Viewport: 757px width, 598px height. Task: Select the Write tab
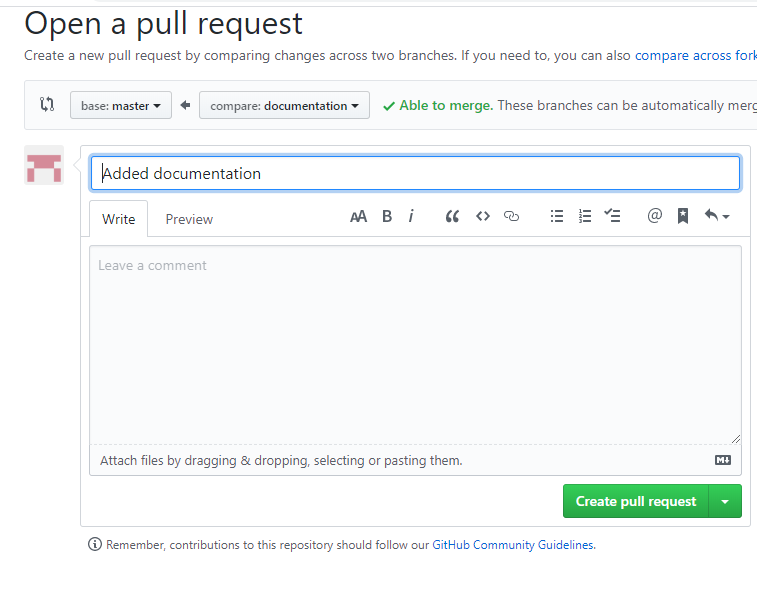point(118,219)
